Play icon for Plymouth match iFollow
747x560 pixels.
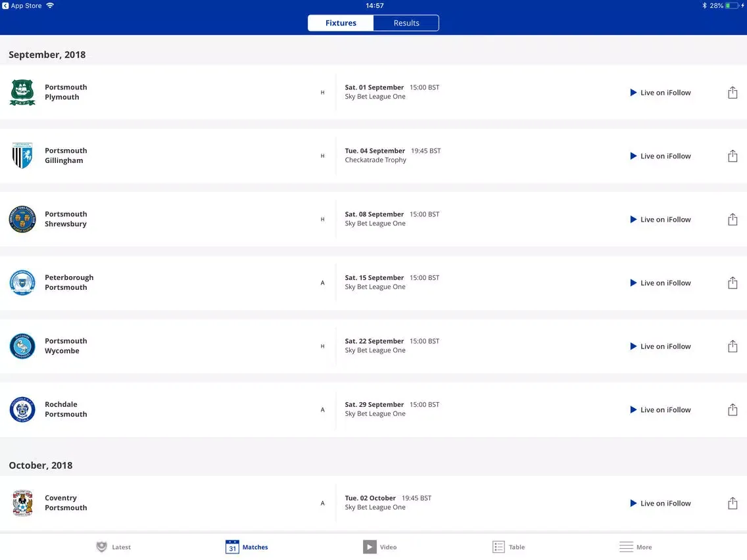[633, 93]
